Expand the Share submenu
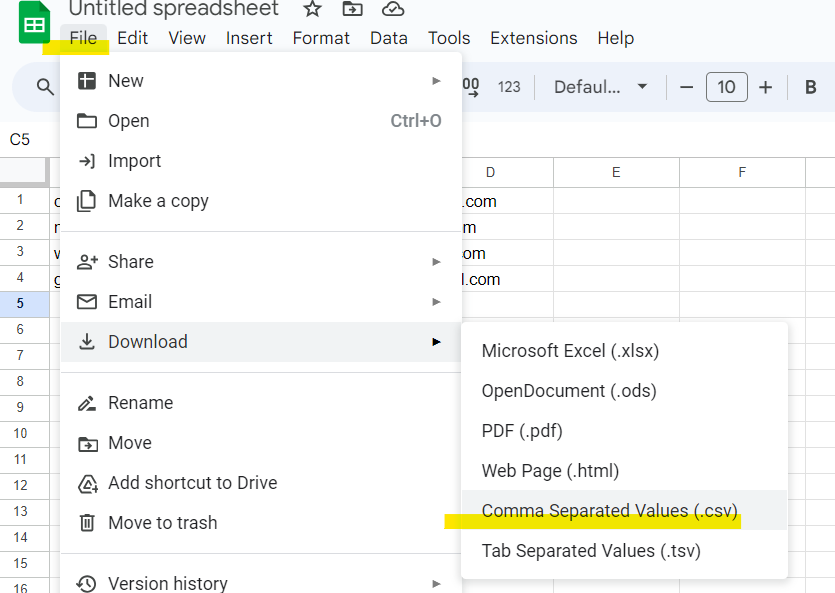The height and width of the screenshot is (593, 835). pos(261,262)
